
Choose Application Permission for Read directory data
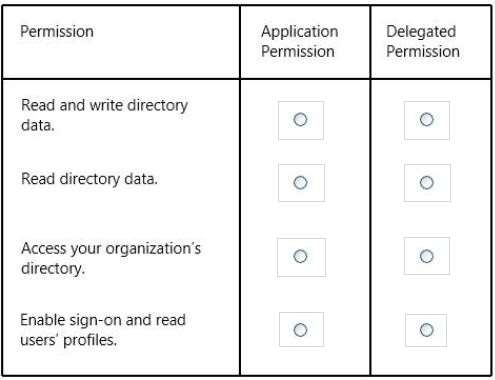pyautogui.click(x=300, y=182)
